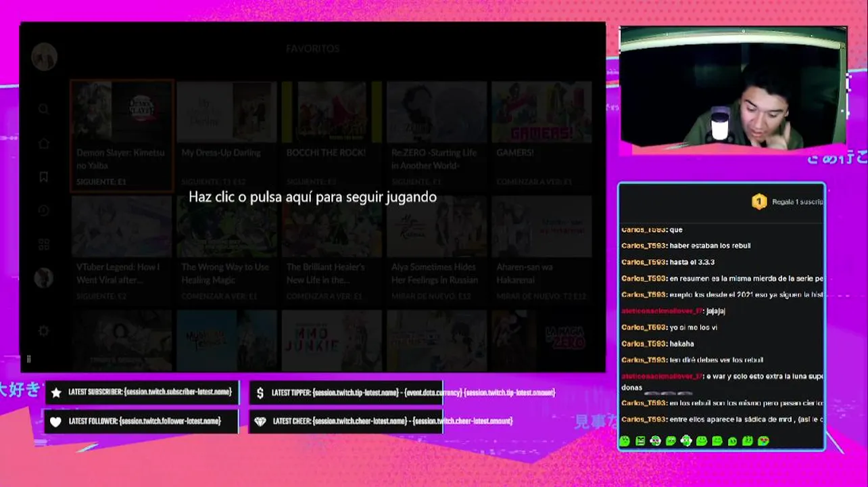Viewport: 868px width, 487px height.
Task: Open the La Magia de Zero thumbnail
Action: (541, 340)
